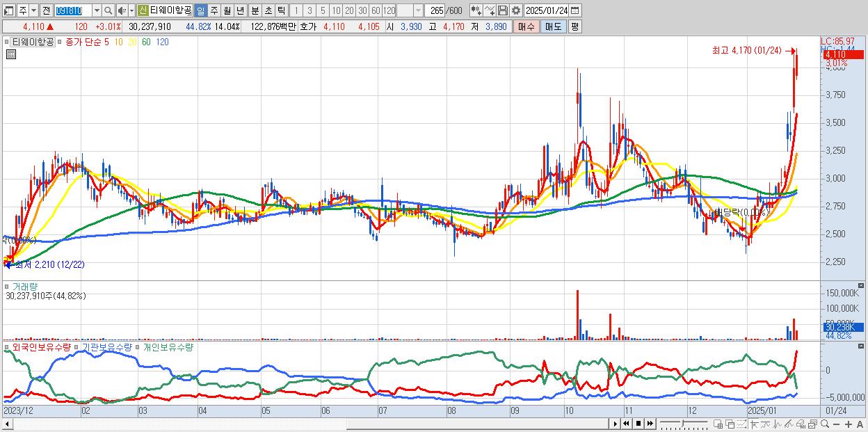Click the eraser with bars icon at bottom
Viewport: 868px width, 432px height.
801,424
